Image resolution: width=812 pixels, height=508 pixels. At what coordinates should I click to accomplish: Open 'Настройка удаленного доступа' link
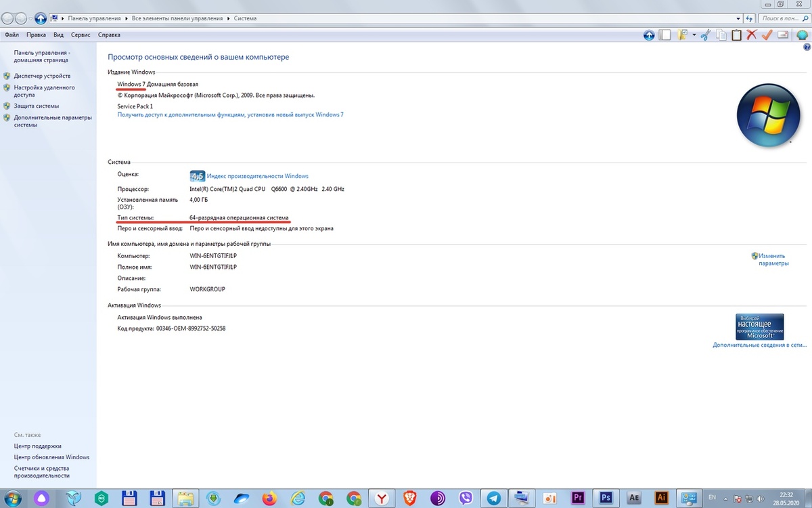tap(44, 91)
